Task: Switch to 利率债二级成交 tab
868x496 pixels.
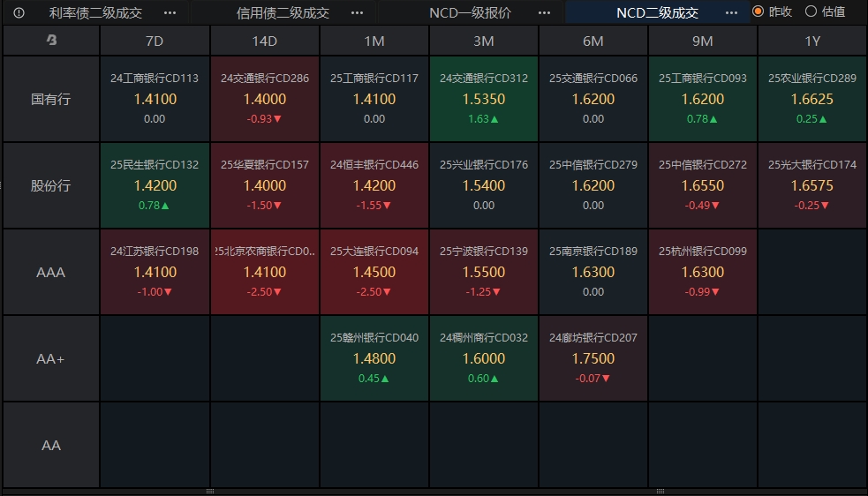Action: pos(95,12)
